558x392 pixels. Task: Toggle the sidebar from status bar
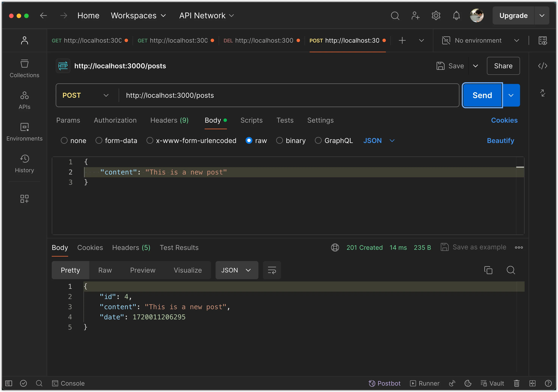pyautogui.click(x=9, y=383)
